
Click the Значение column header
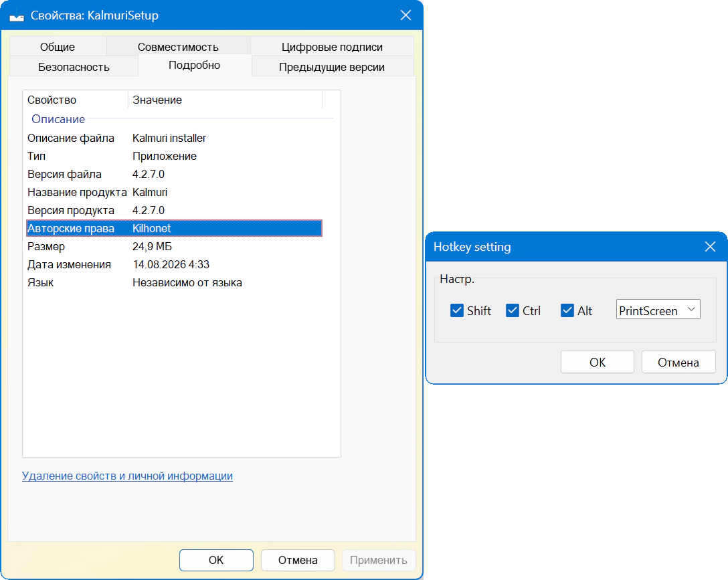(225, 100)
